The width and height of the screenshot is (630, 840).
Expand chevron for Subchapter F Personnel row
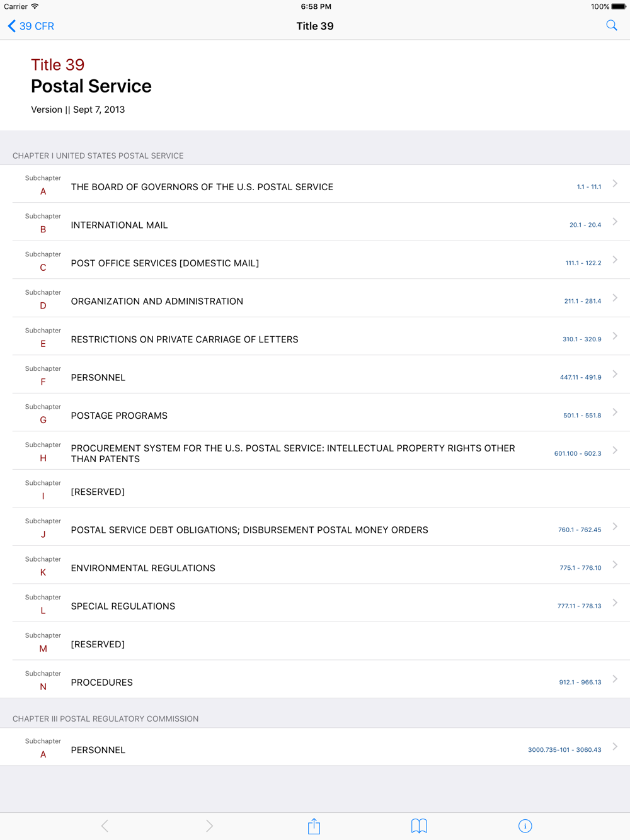(615, 374)
